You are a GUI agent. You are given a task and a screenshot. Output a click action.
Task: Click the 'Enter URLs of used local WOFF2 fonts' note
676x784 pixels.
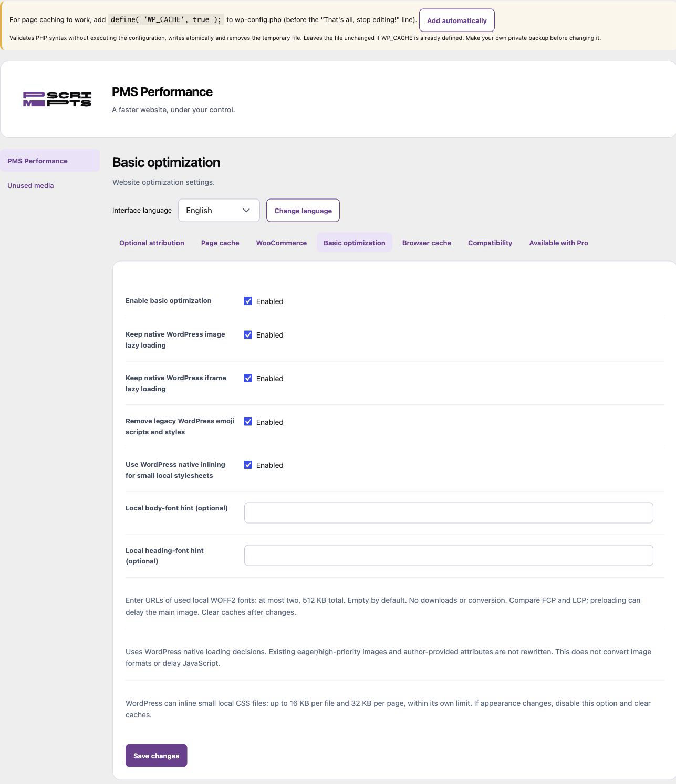383,606
